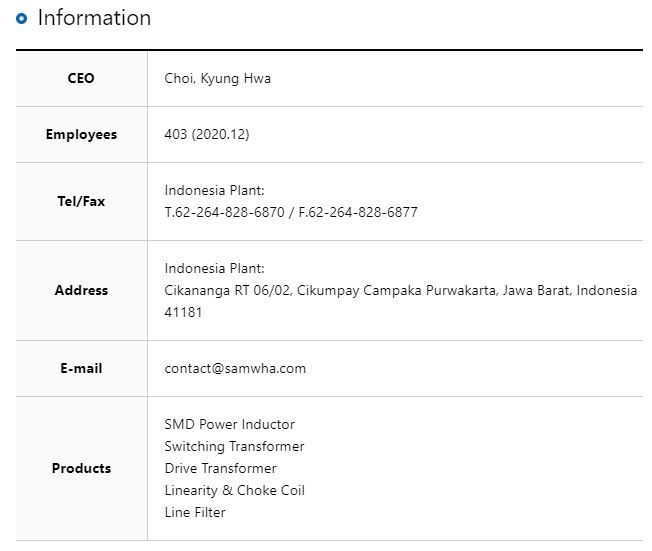
Task: Click the blue circle bullet icon beside Information
Action: click(22, 18)
